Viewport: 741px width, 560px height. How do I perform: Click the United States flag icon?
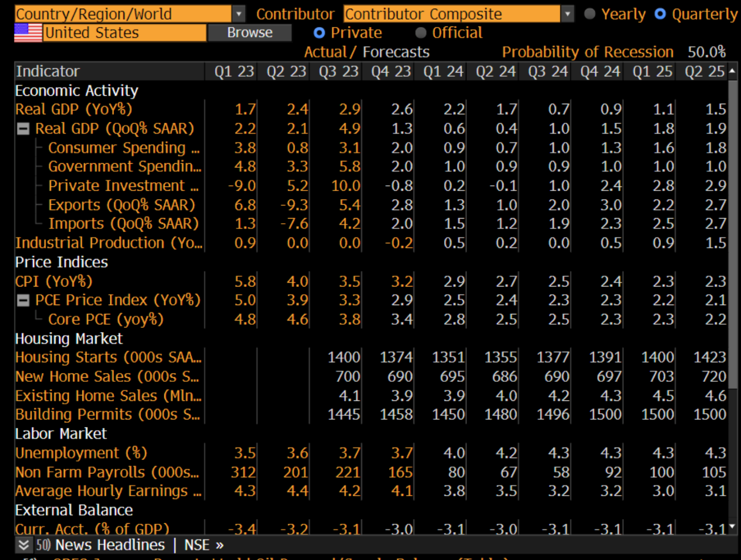click(28, 33)
